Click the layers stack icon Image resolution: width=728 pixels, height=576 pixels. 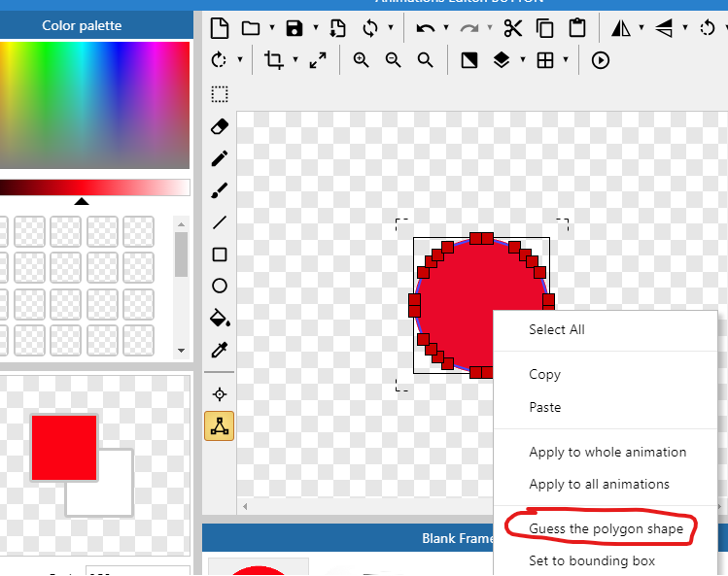502,60
